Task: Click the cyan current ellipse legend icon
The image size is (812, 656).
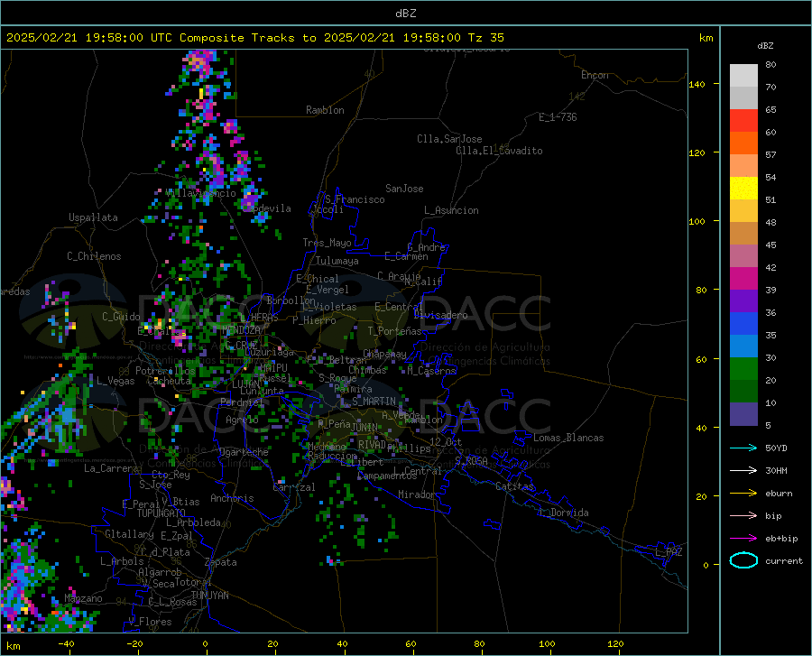Action: click(743, 560)
